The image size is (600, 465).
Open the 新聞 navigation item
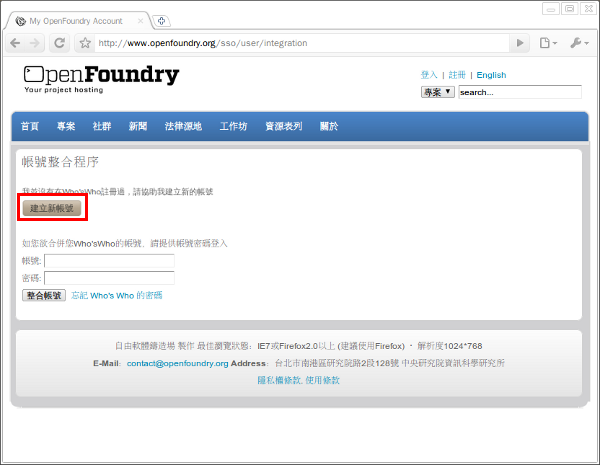(x=138, y=126)
